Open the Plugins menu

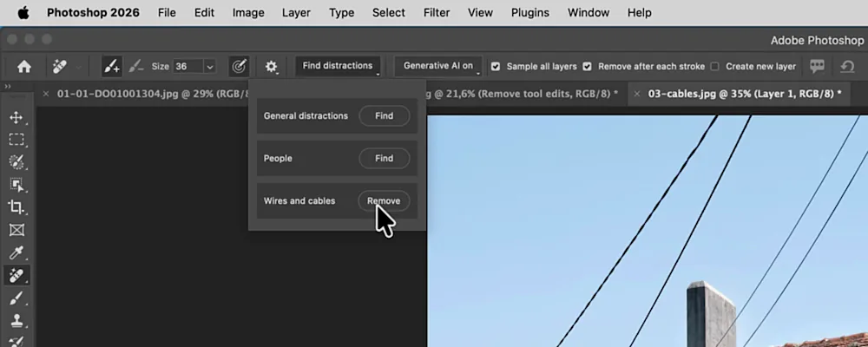click(x=530, y=13)
